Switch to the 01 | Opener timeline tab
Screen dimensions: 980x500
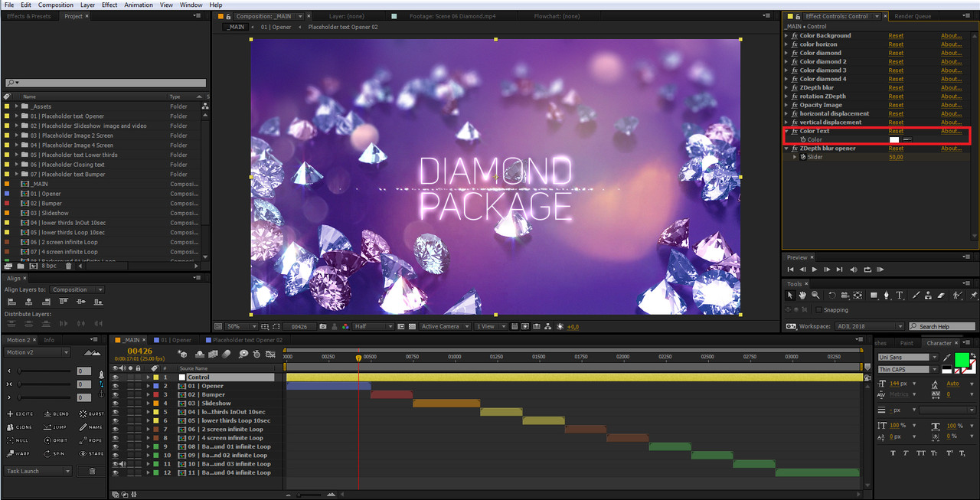click(173, 340)
